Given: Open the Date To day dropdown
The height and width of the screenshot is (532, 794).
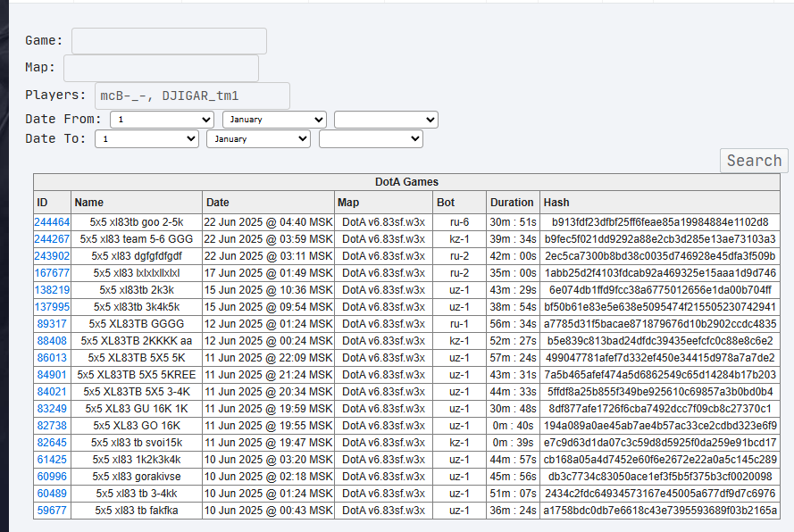Looking at the screenshot, I should (x=146, y=138).
